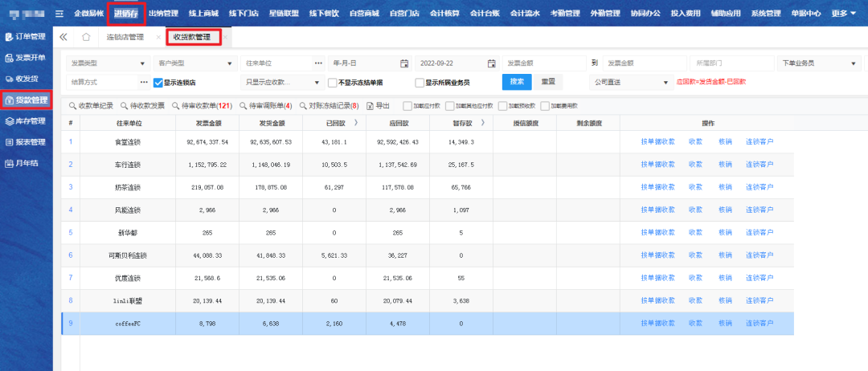Expand the 已回款 column header arrow
Viewport: 868px width, 371px height.
[x=356, y=123]
